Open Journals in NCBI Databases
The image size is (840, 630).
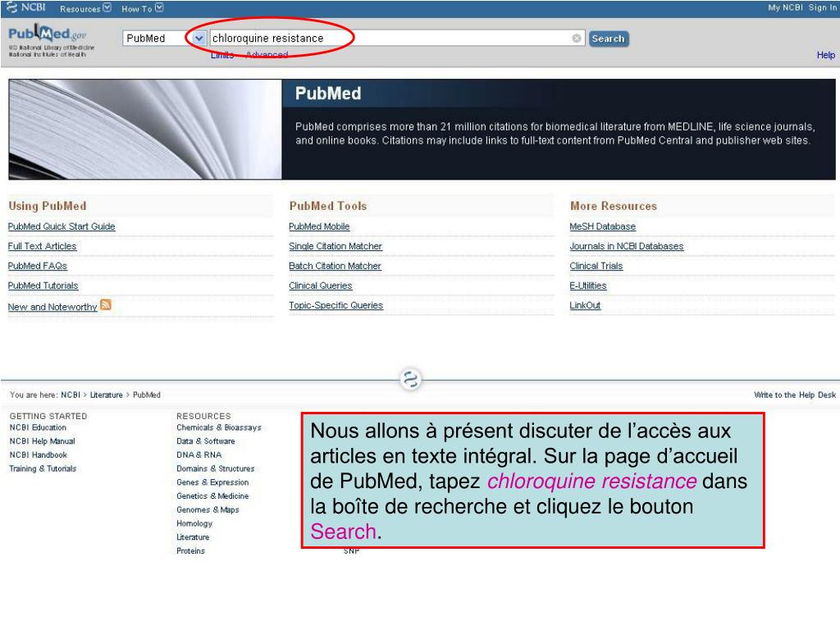click(x=627, y=246)
